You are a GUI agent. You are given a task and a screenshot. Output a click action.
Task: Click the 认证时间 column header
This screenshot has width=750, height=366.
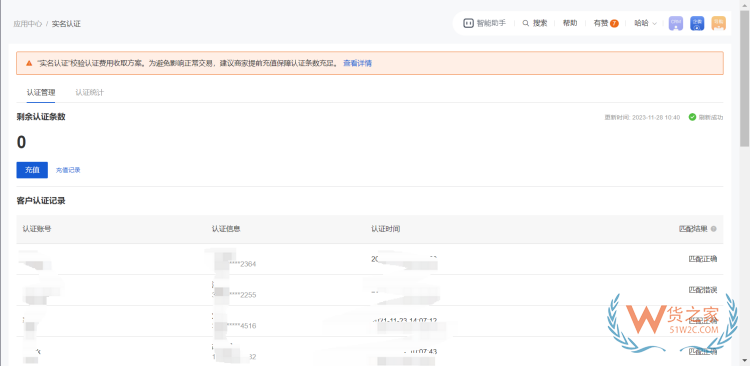point(386,229)
